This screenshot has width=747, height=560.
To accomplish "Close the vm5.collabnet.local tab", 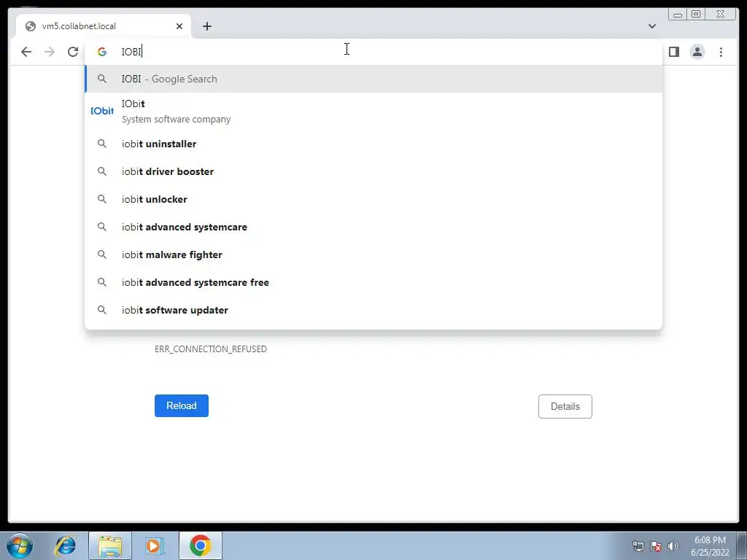I will coord(179,26).
